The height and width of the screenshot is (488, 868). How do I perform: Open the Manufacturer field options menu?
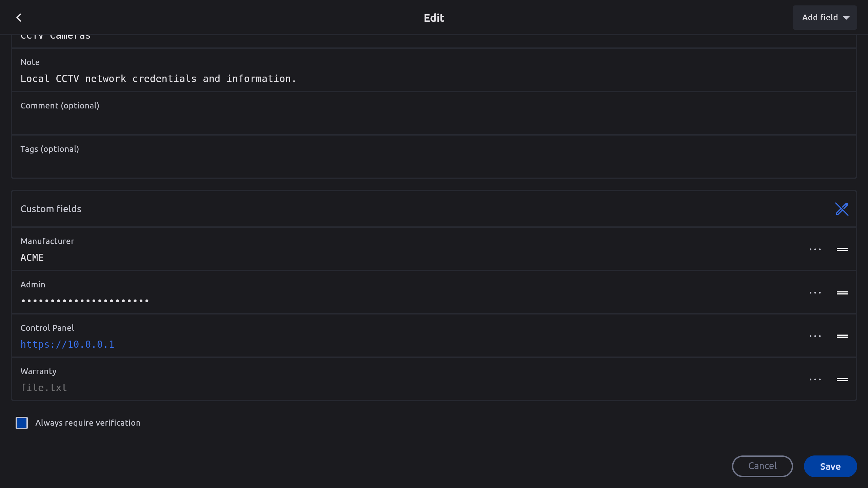(815, 249)
